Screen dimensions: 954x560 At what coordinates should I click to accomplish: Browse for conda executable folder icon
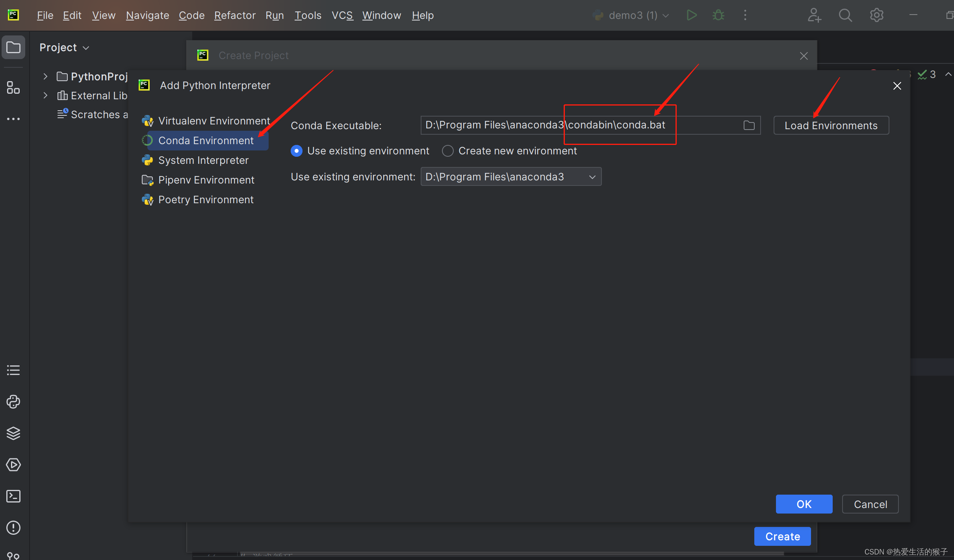749,125
